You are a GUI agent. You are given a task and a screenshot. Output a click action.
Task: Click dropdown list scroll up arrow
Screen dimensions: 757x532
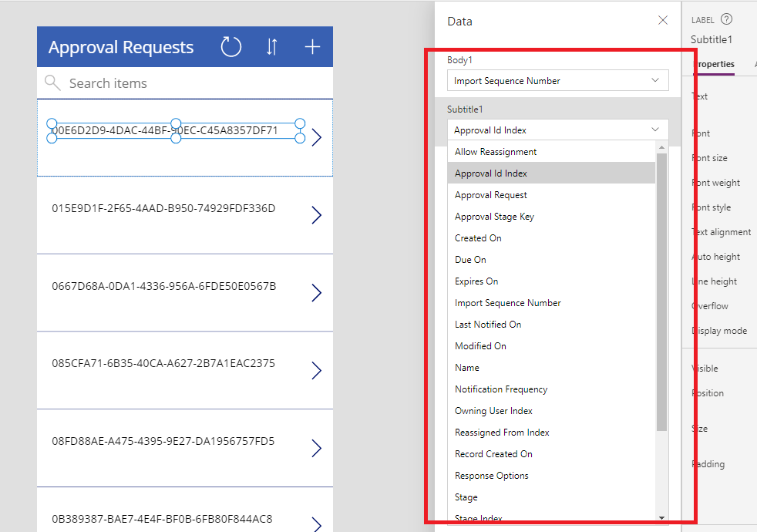click(x=661, y=146)
